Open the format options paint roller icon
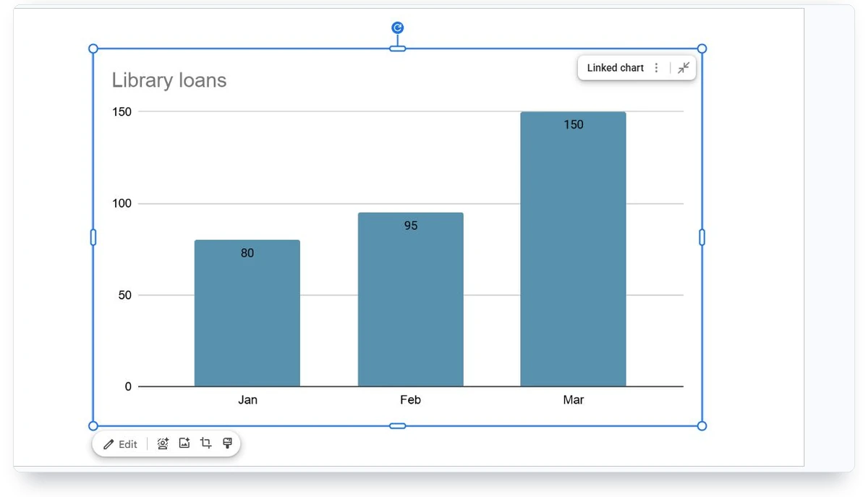Screen dimensions: 868x497 pyautogui.click(x=227, y=443)
